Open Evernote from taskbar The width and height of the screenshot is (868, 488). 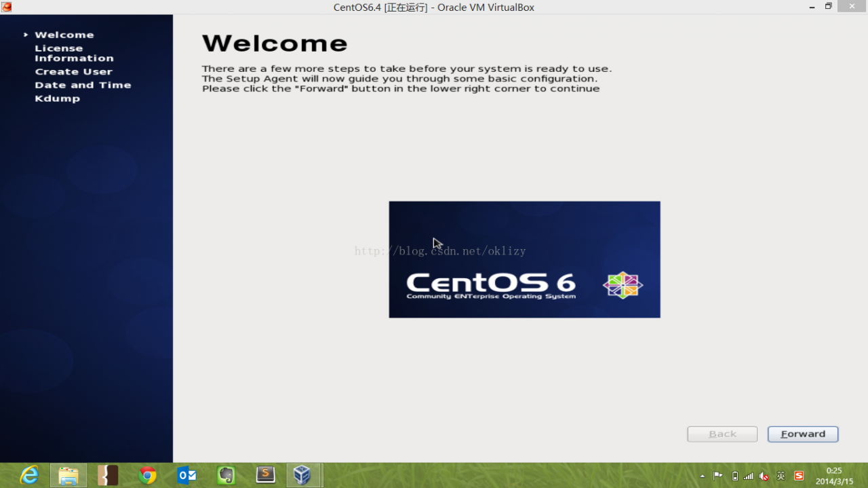[x=226, y=475]
